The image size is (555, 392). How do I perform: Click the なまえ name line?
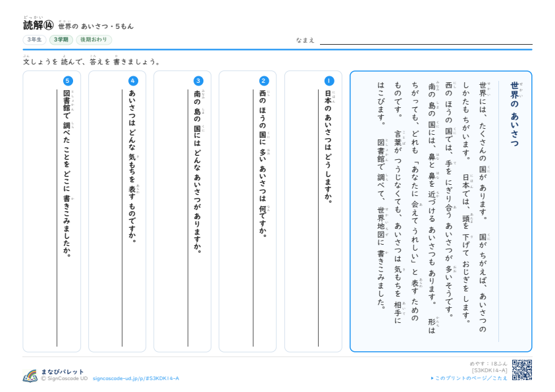(x=426, y=44)
